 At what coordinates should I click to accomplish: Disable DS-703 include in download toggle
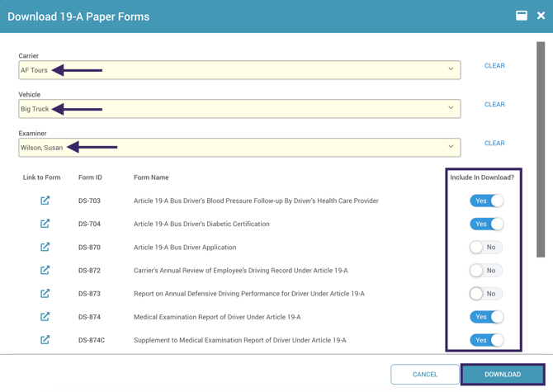click(x=486, y=201)
